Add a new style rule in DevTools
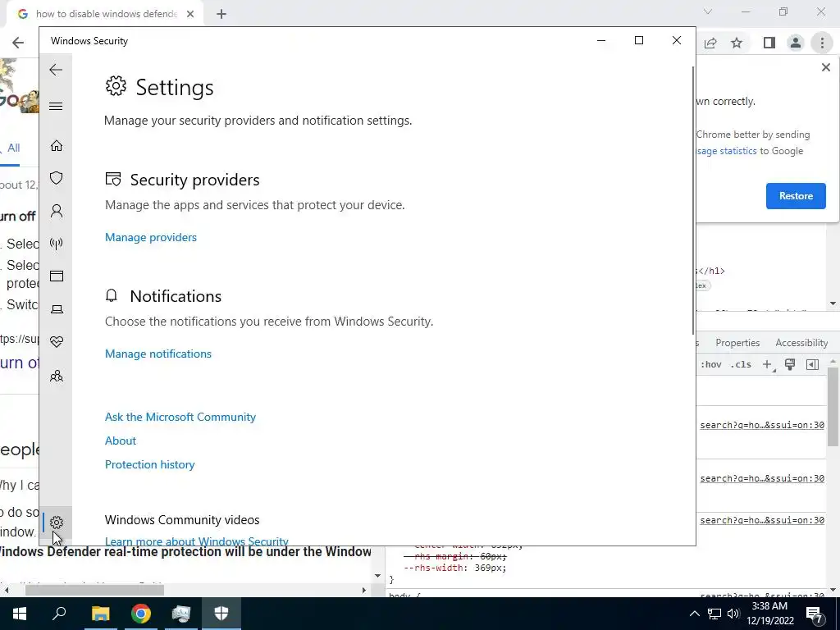840x630 pixels. click(767, 364)
